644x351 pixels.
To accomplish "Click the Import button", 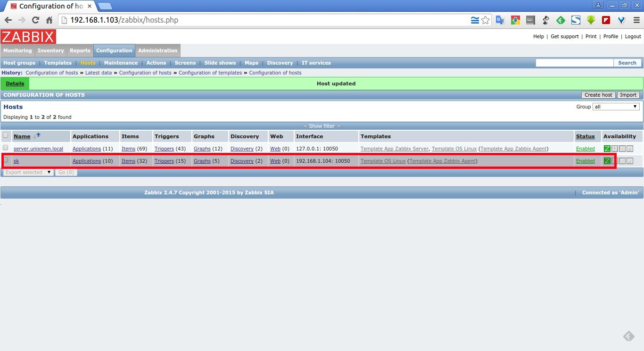I will pos(628,95).
